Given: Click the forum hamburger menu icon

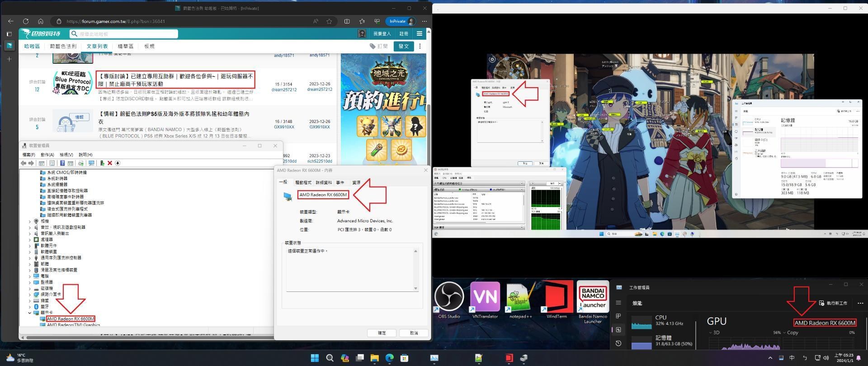Looking at the screenshot, I should (420, 33).
